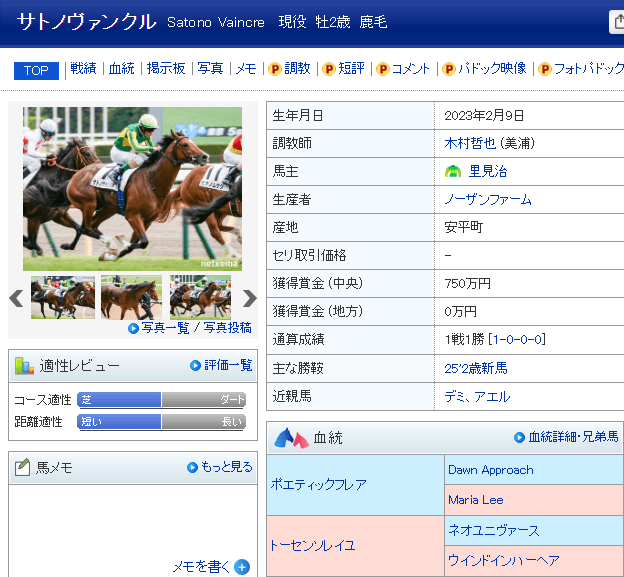Select the third photo thumbnail
This screenshot has height=577, width=624.
click(200, 297)
